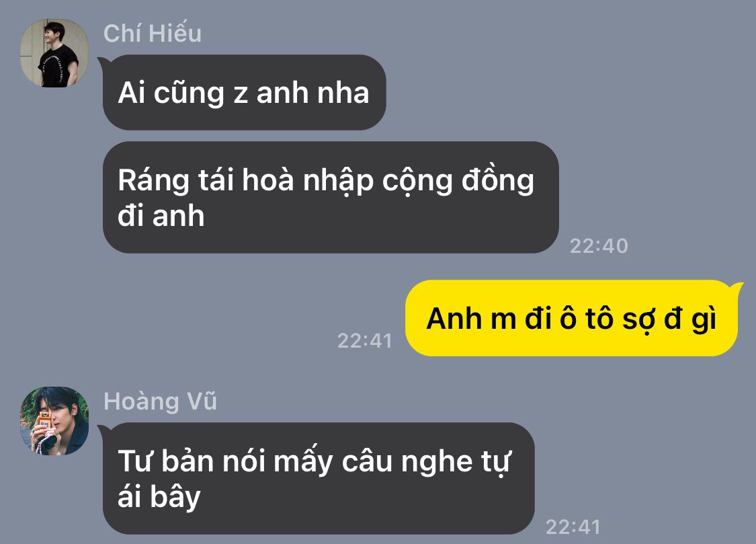Image resolution: width=756 pixels, height=544 pixels.
Task: Tap the sender name Chí Hiếu
Action: 153,33
